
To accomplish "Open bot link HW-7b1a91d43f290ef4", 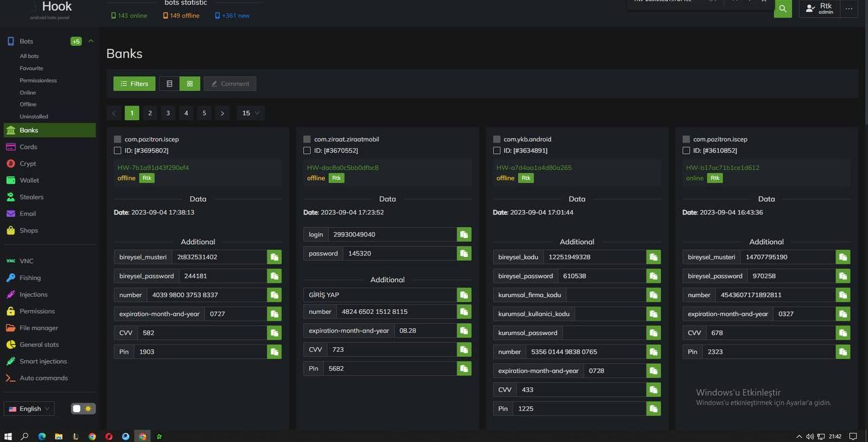I will click(153, 167).
